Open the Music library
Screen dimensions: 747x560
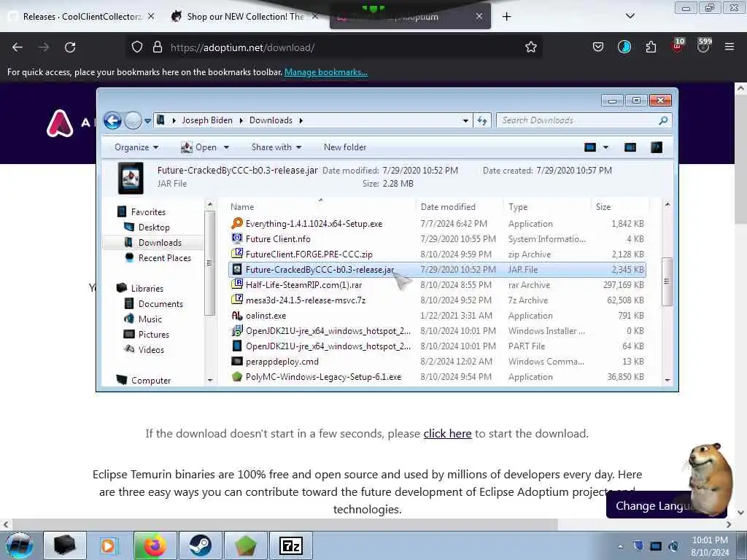point(150,319)
